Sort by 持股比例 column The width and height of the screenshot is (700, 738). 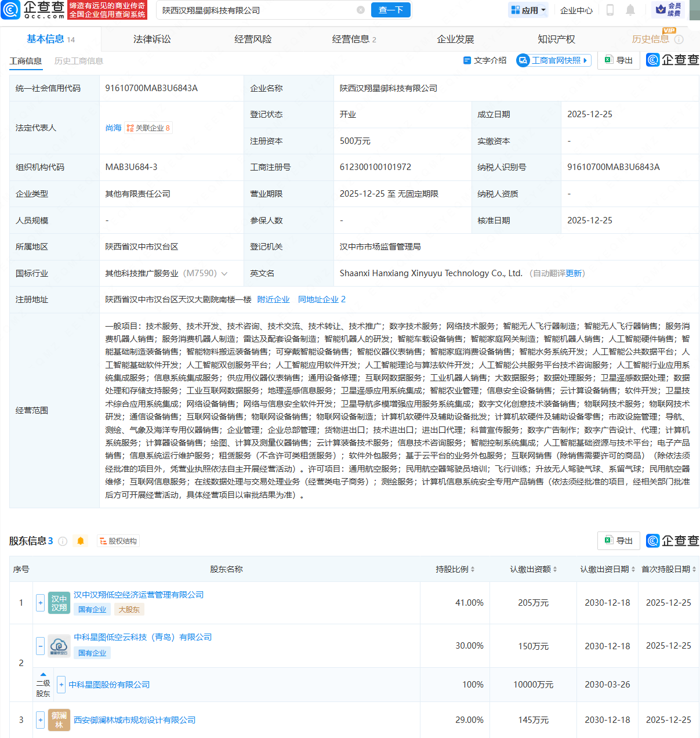click(x=455, y=569)
